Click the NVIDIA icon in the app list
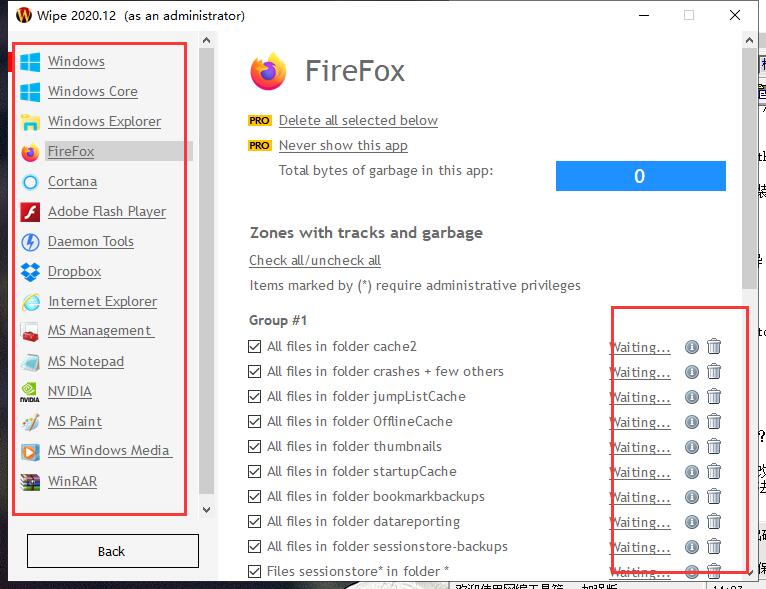766x589 pixels. click(30, 392)
